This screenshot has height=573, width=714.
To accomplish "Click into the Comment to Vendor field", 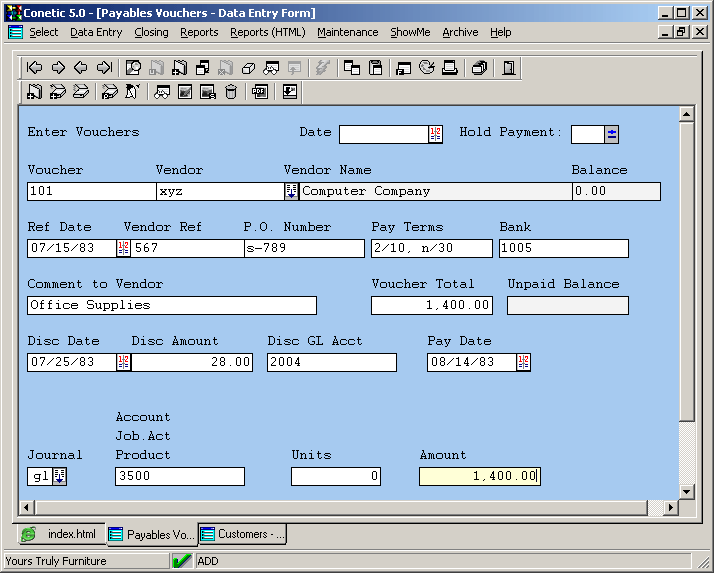I will pos(171,305).
